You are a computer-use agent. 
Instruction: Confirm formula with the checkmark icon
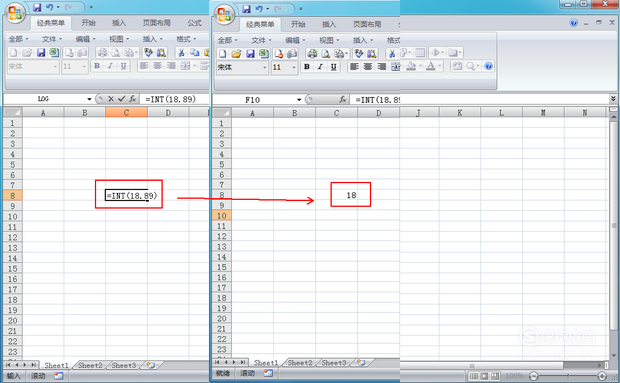point(122,99)
